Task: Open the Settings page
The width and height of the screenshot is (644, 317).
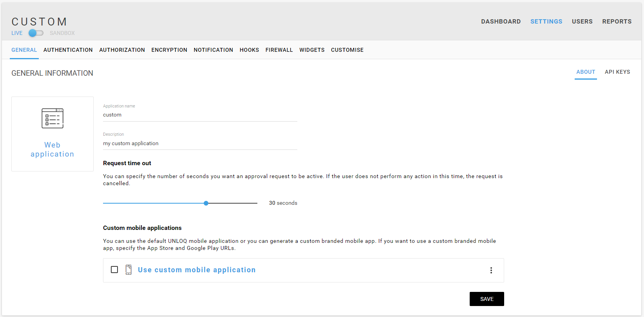Action: (x=546, y=22)
